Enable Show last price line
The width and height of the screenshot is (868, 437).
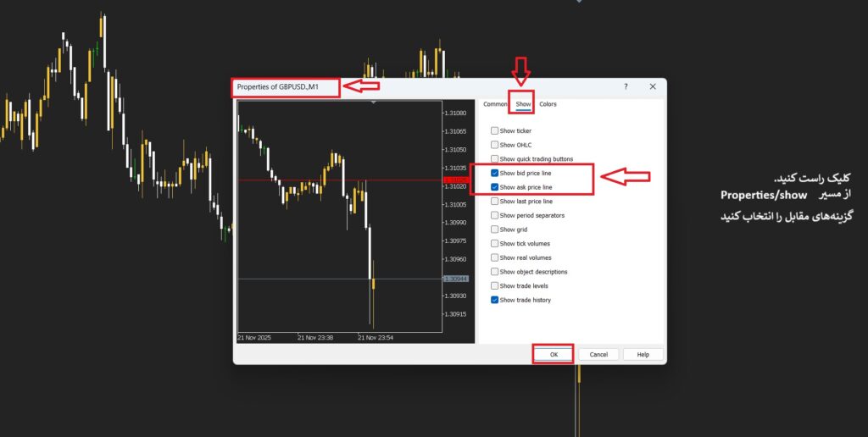[x=495, y=202]
